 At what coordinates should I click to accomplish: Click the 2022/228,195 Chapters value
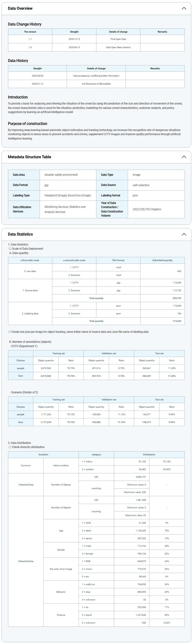(x=147, y=209)
